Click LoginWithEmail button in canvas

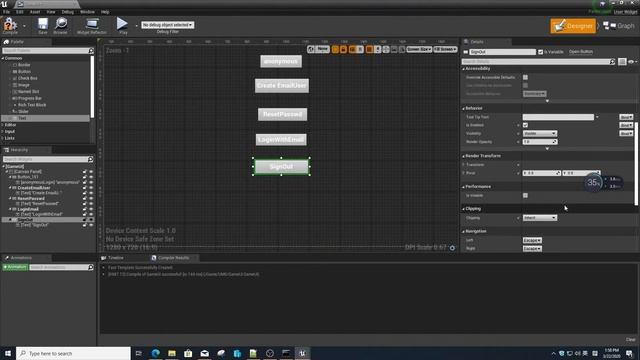point(281,140)
